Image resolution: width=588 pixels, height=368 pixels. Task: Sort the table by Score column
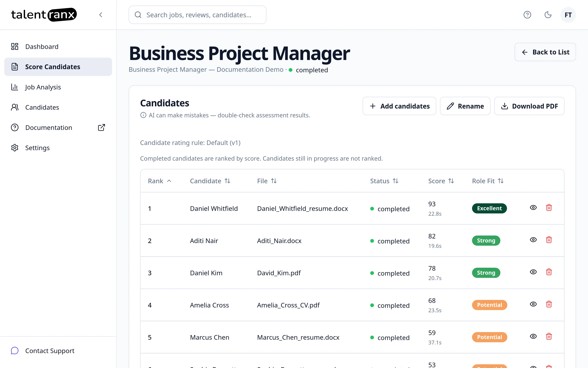pyautogui.click(x=441, y=181)
